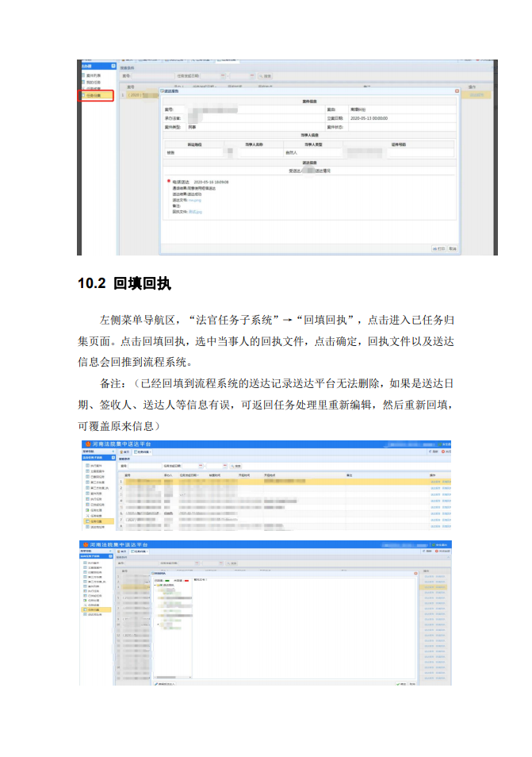
Task: Click 案号 input field behind the 送达报告 dialog
Action: (153, 76)
